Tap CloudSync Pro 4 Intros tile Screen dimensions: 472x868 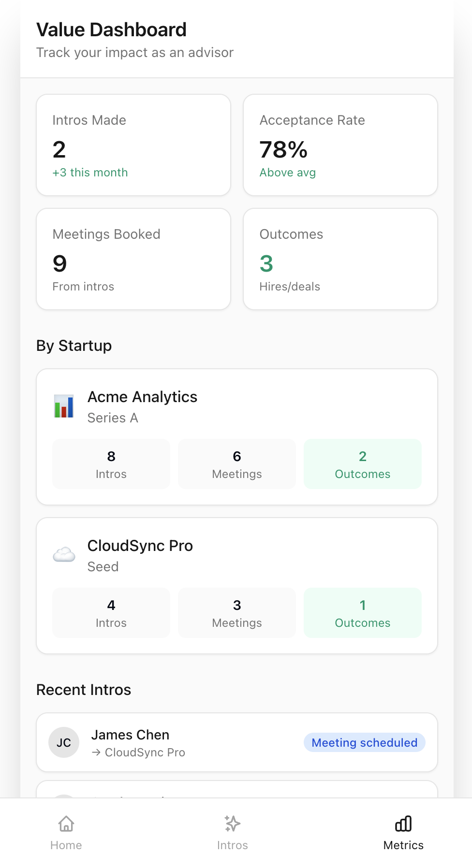pos(111,613)
